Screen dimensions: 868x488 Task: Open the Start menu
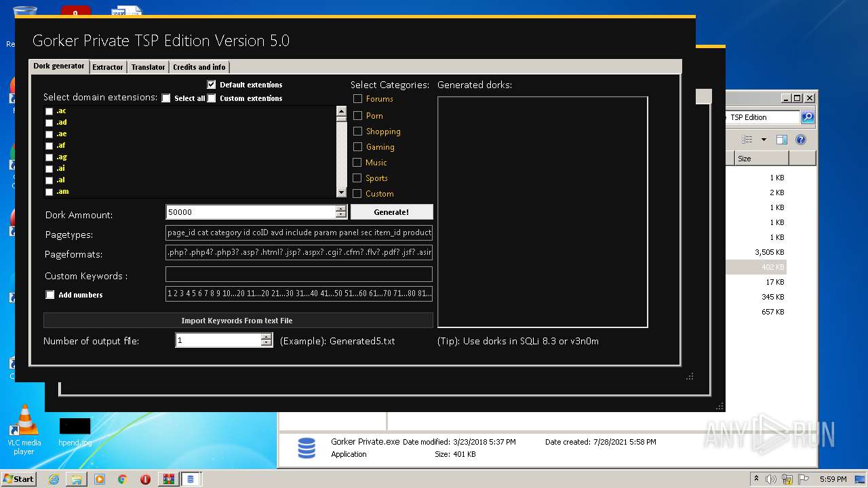[19, 479]
